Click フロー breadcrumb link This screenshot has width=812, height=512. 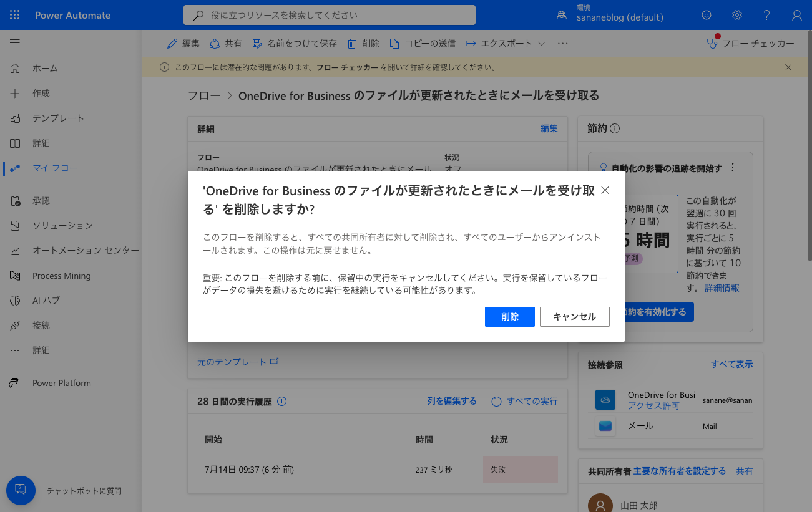[204, 95]
